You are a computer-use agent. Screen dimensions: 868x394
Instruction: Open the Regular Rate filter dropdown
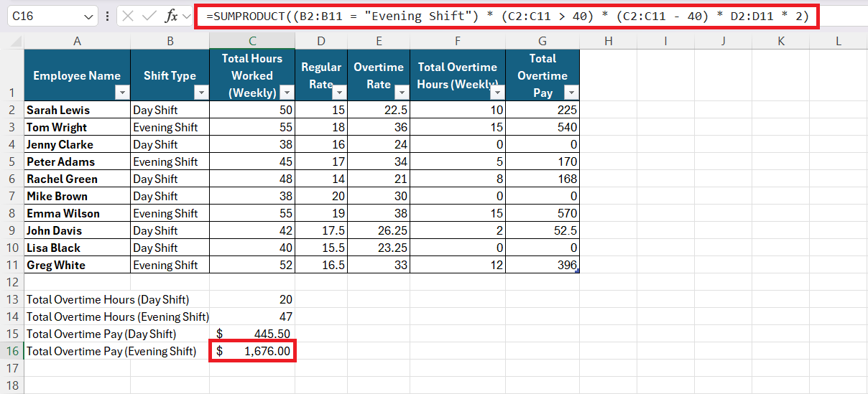[339, 93]
